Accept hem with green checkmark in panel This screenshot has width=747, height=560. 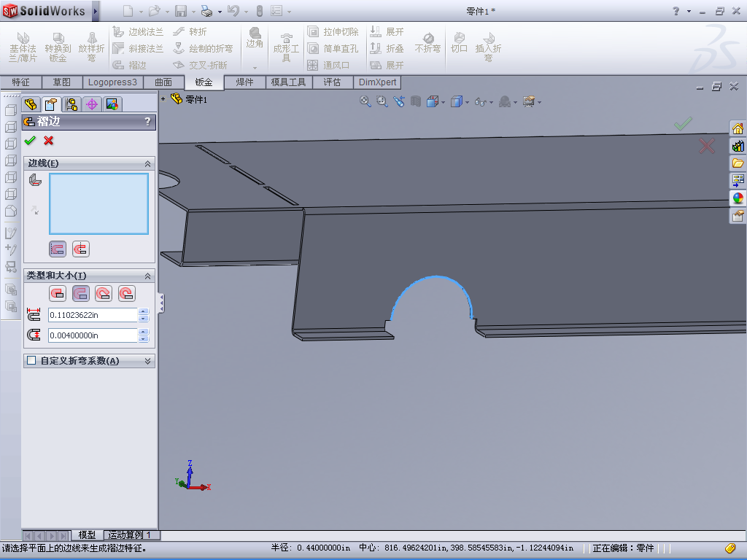point(30,141)
